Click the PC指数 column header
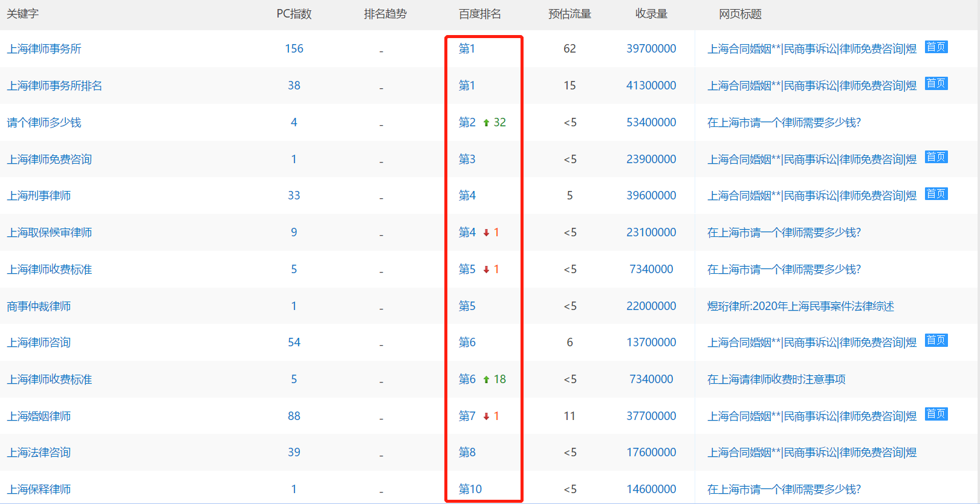This screenshot has width=980, height=504. [294, 14]
